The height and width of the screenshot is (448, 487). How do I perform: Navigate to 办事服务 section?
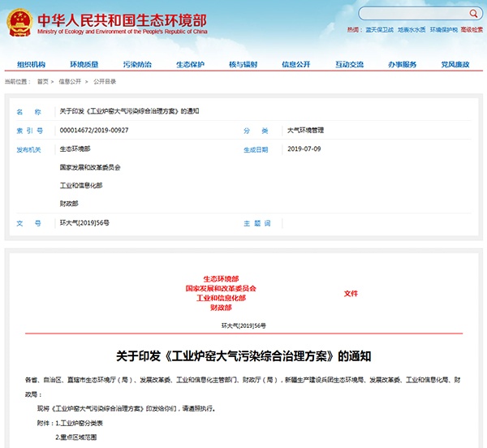click(402, 64)
